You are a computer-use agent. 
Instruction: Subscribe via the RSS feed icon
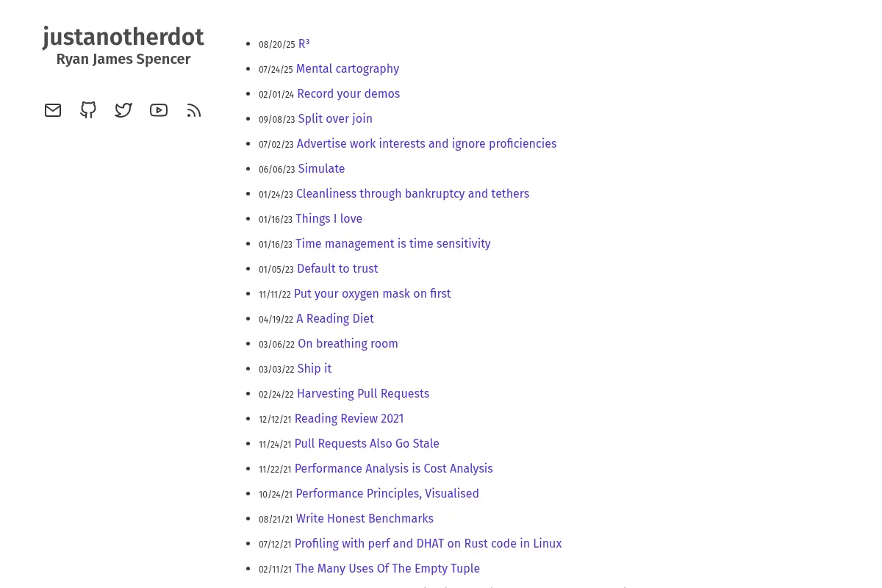point(194,110)
